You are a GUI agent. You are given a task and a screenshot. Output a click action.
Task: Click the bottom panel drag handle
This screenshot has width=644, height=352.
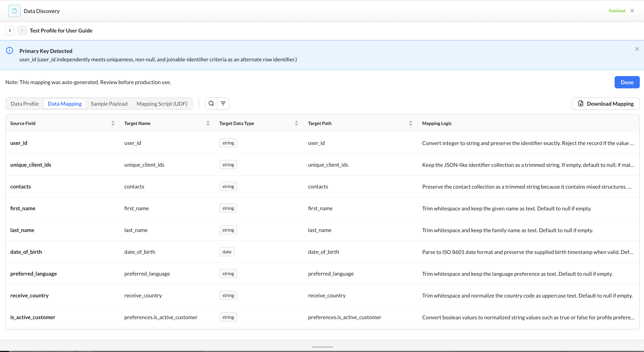[x=322, y=347]
